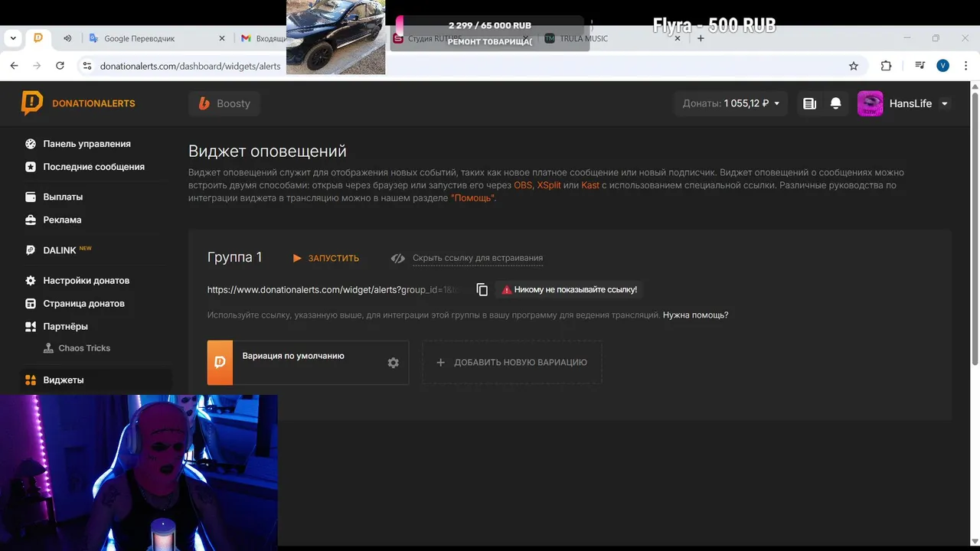Click the Виджеты grid icon

pyautogui.click(x=31, y=380)
